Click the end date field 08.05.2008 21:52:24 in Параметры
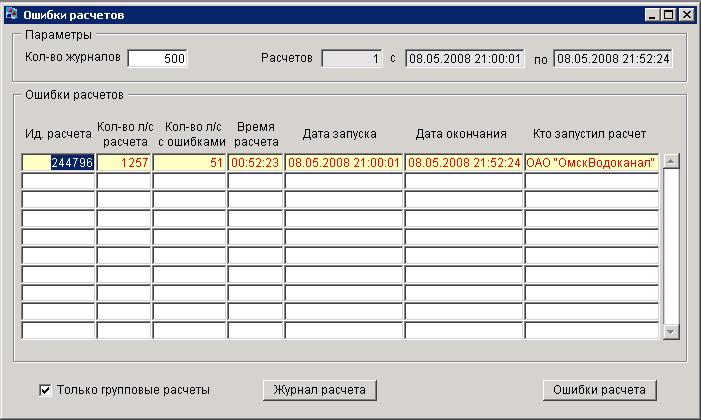 613,59
